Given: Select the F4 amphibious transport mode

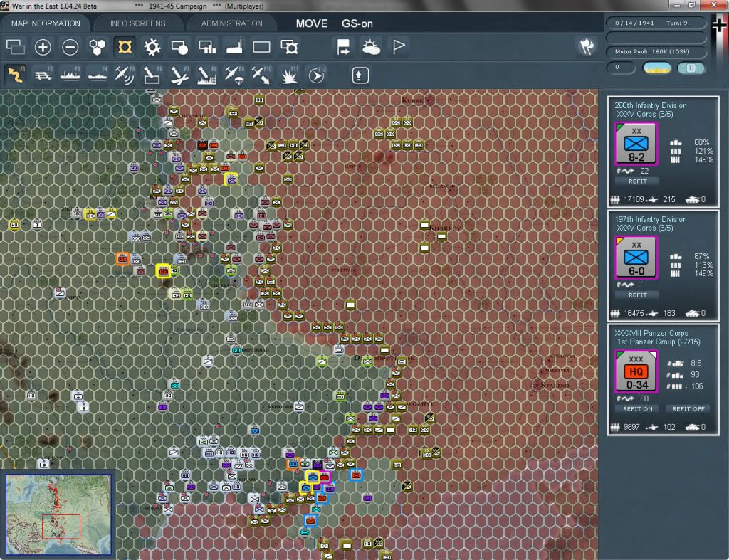Looking at the screenshot, I should pos(98,75).
